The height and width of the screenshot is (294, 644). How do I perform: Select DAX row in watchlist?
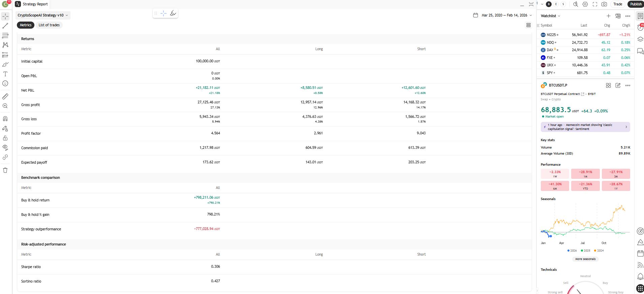tap(585, 50)
